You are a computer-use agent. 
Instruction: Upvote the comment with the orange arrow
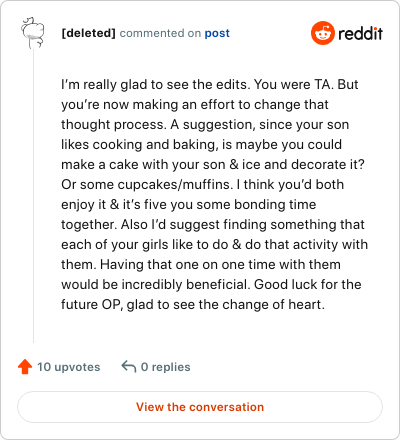[x=25, y=367]
